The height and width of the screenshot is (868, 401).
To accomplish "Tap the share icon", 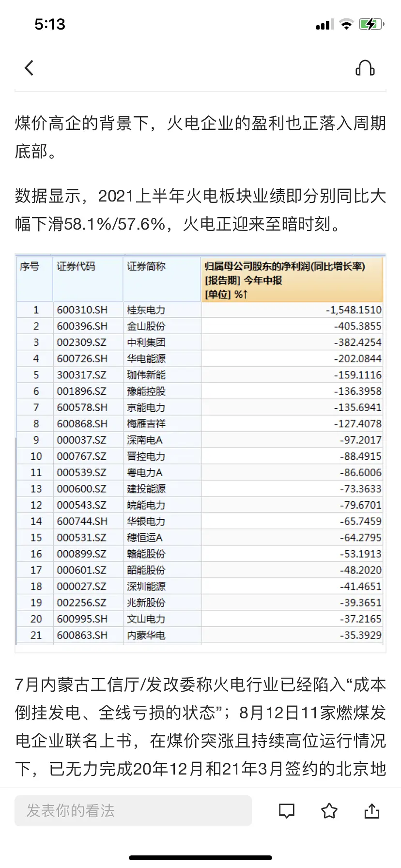I will 371,811.
